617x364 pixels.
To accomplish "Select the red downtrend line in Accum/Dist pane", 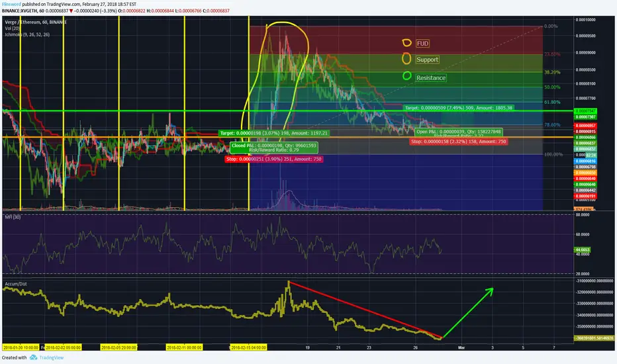I will point(366,310).
